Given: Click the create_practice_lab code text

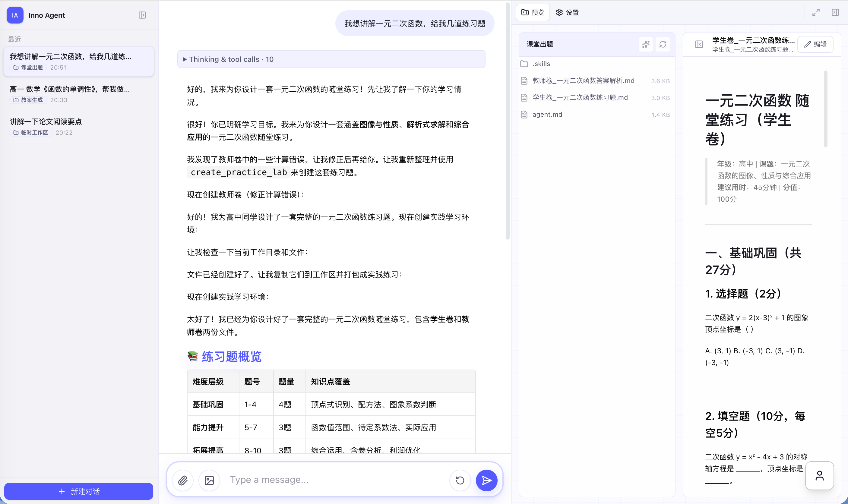Looking at the screenshot, I should click(x=239, y=172).
